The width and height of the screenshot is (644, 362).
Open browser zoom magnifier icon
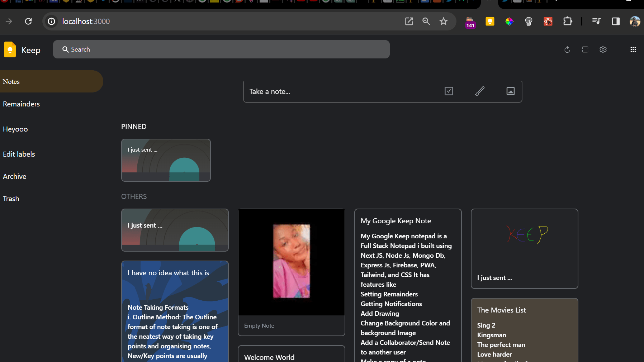click(426, 21)
